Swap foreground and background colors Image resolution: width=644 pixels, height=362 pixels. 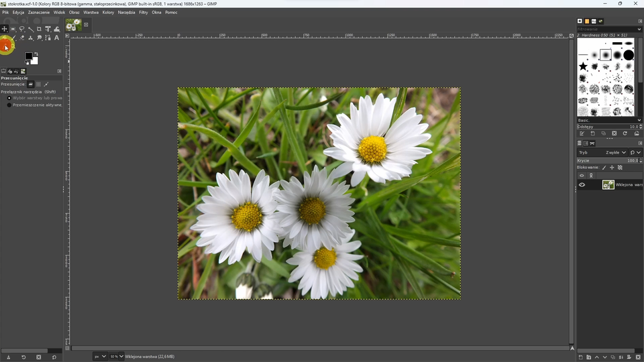click(36, 54)
